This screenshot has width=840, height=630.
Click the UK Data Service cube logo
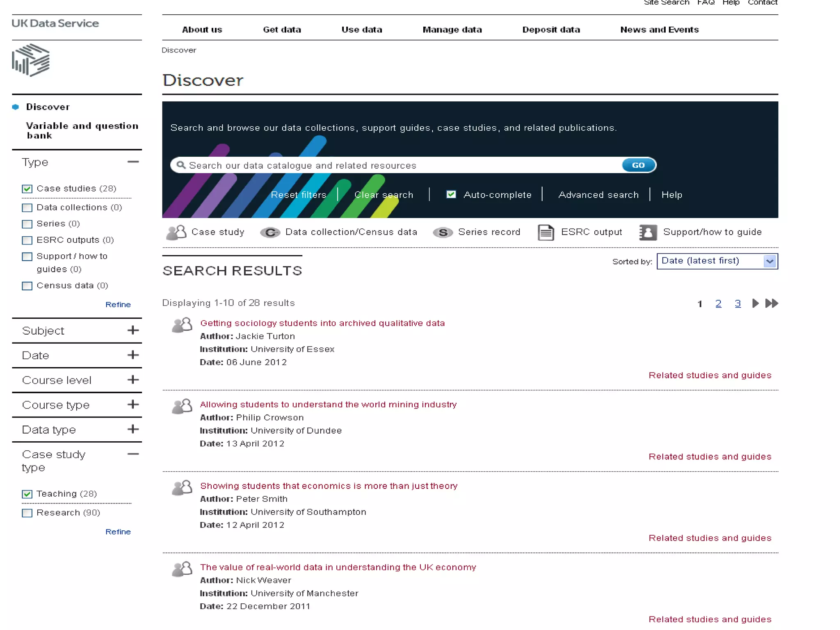pyautogui.click(x=31, y=60)
